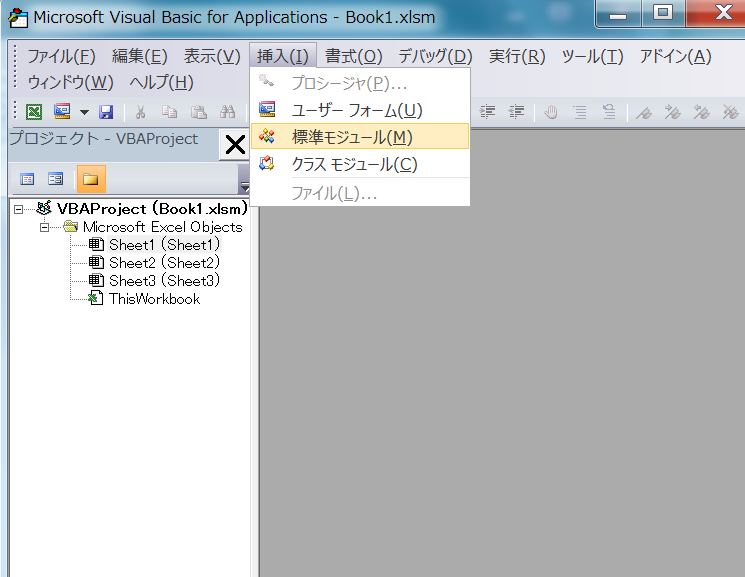Image resolution: width=745 pixels, height=577 pixels.
Task: Click the Outdent toolbar icon
Action: [x=516, y=112]
